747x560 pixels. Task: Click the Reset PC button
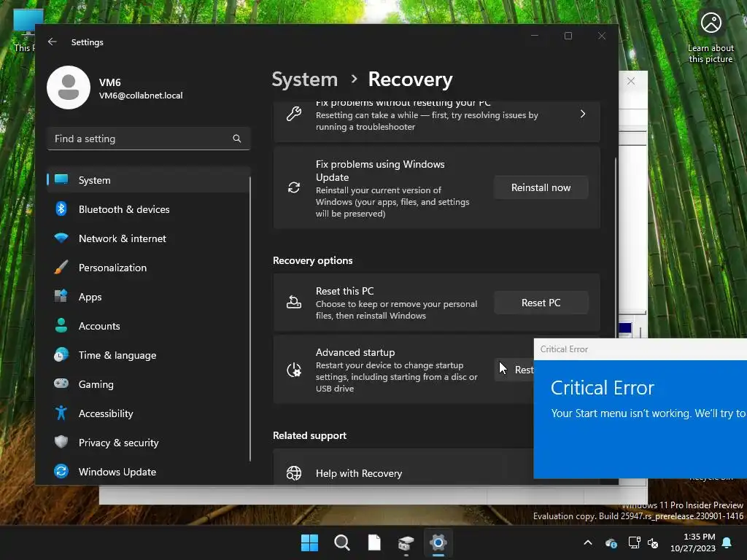click(541, 303)
